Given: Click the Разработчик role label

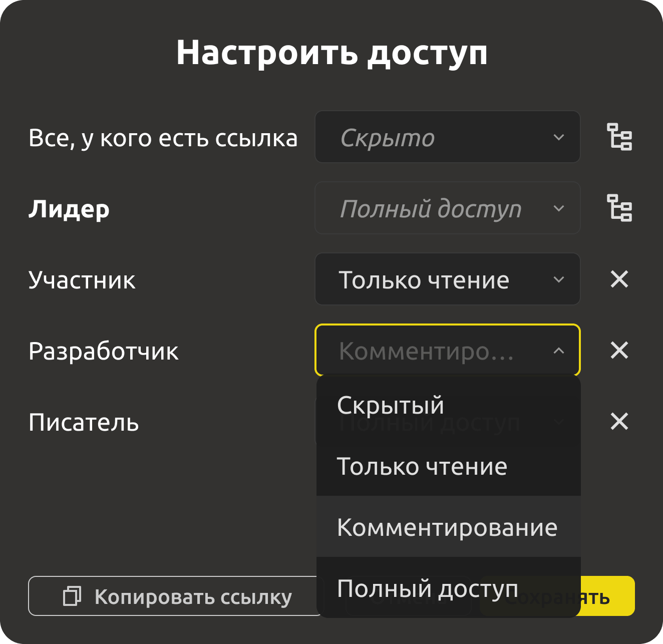Looking at the screenshot, I should 103,351.
